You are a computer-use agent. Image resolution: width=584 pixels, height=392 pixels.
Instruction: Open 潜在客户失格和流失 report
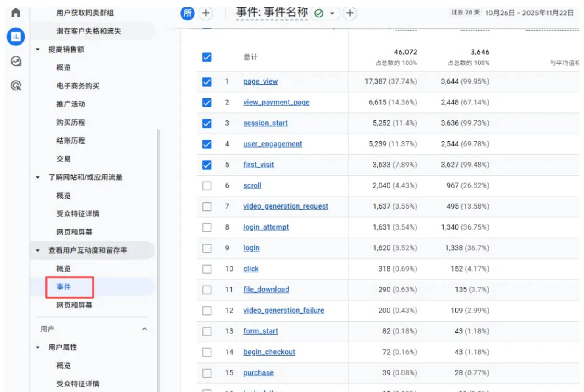[89, 31]
